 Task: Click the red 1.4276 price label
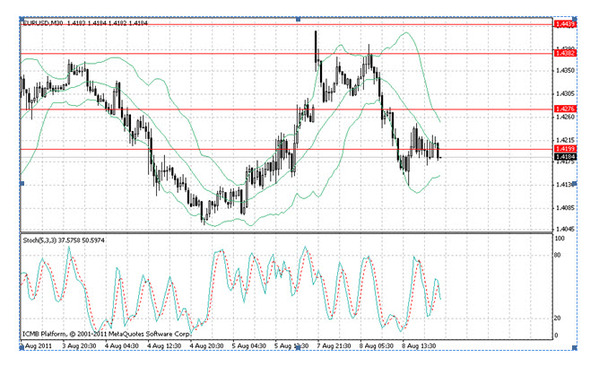[565, 109]
